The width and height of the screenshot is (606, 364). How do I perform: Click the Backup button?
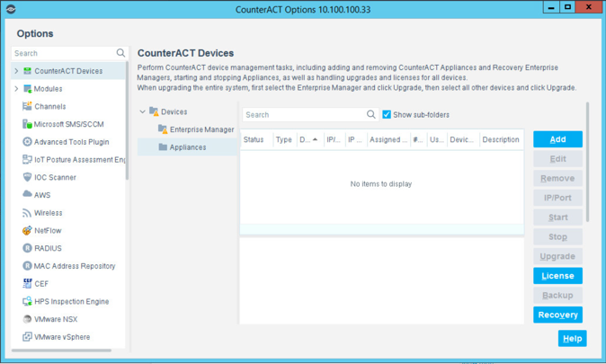tap(557, 295)
